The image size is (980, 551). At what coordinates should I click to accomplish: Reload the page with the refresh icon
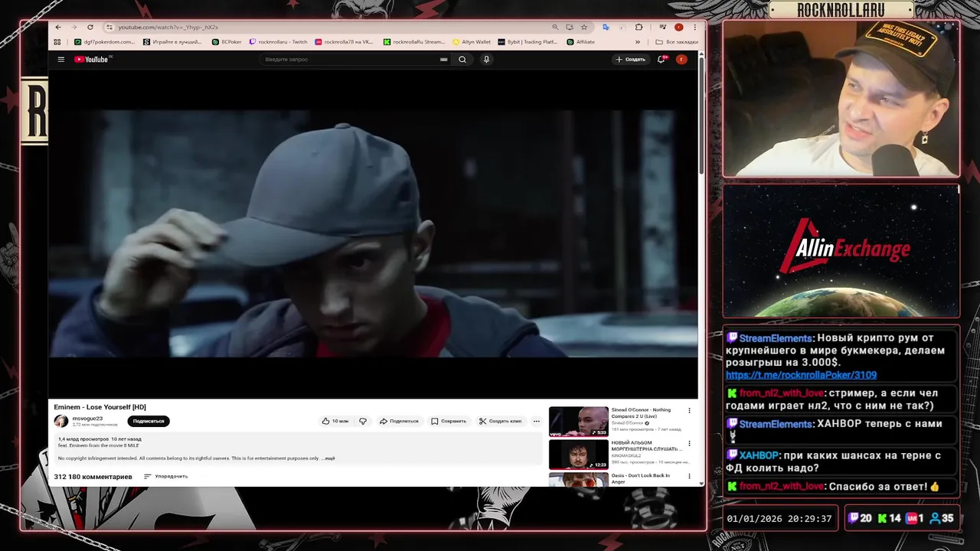click(x=90, y=27)
